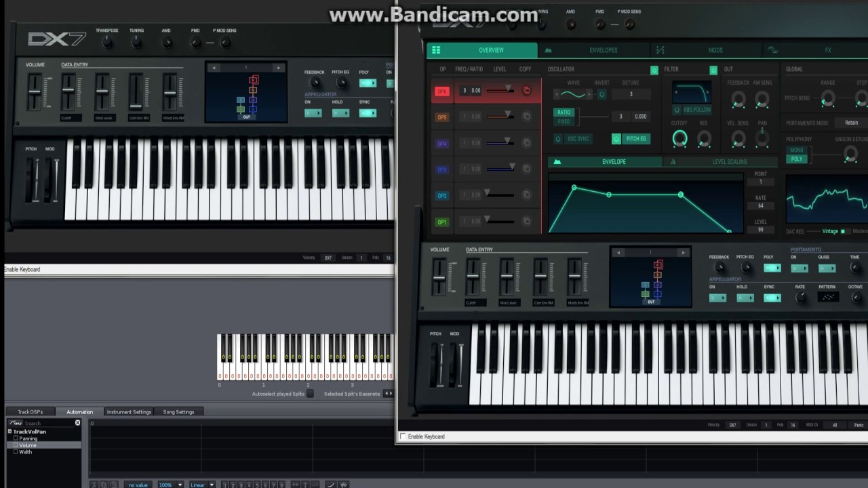Image resolution: width=868 pixels, height=488 pixels.
Task: Select operator OP2 label button
Action: coord(442,196)
